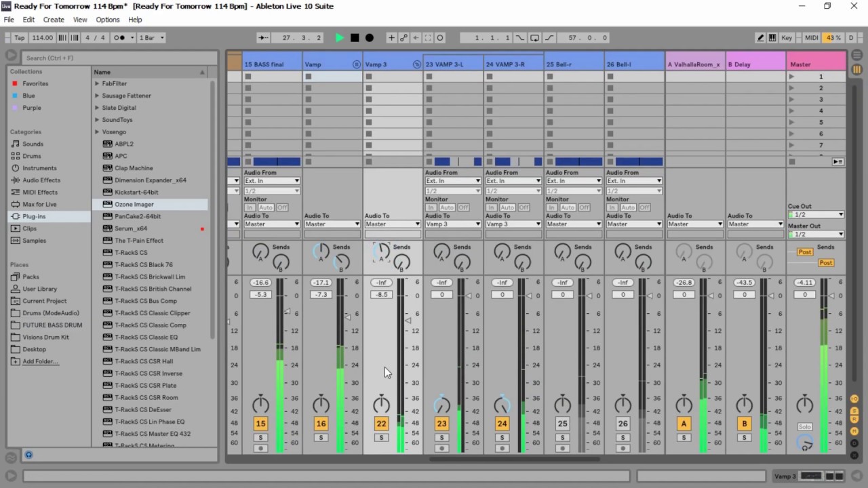The height and width of the screenshot is (488, 868).
Task: Toggle the metronome
Action: coord(120,38)
